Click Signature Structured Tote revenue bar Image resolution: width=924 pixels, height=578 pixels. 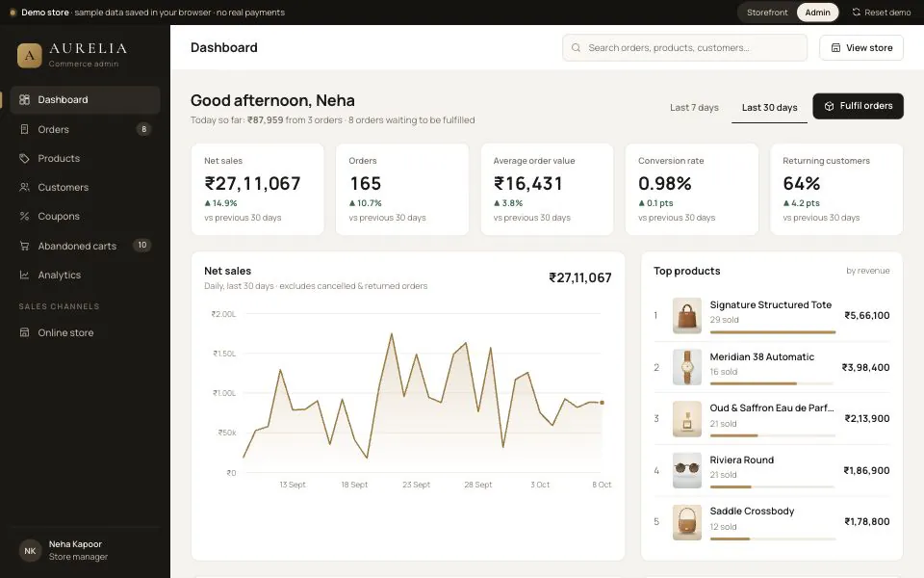(x=773, y=332)
